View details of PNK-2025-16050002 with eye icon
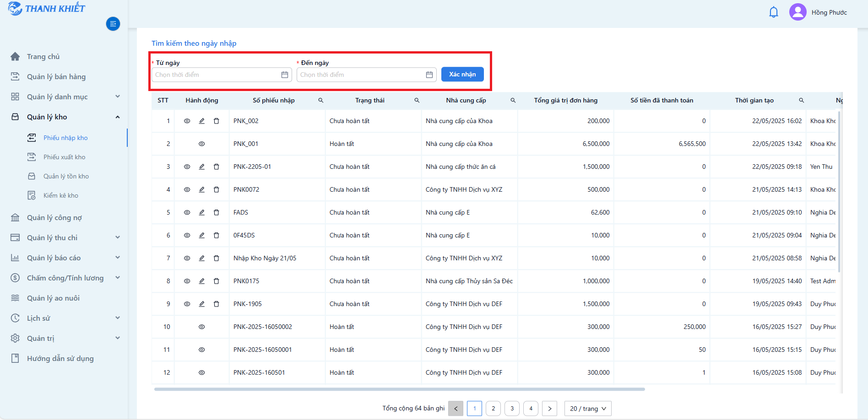 coord(202,327)
